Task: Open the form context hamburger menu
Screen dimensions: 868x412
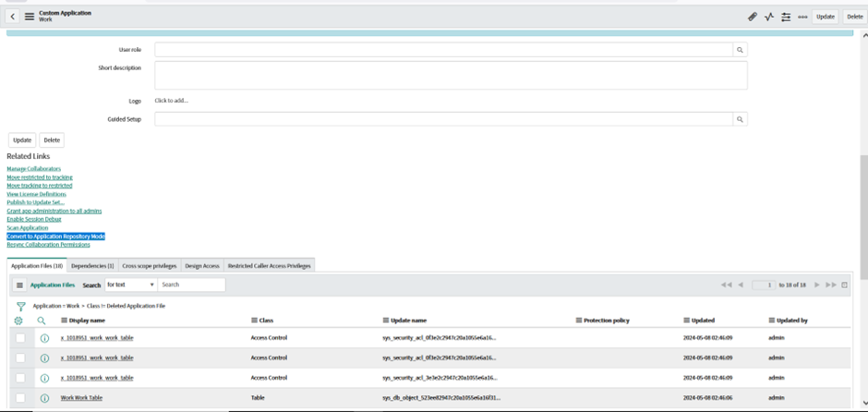Action: pyautogui.click(x=30, y=17)
